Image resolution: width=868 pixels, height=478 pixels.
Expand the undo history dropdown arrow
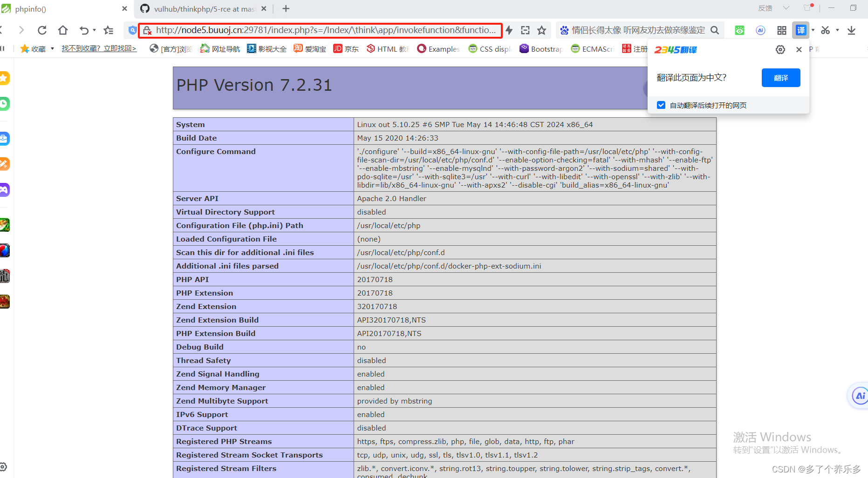pos(94,30)
